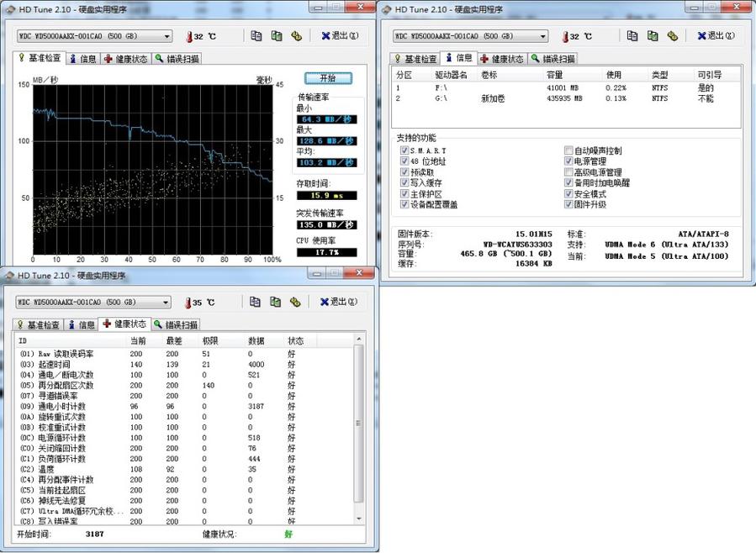Click thermometer icon in benchmark window
Image resolution: width=756 pixels, height=553 pixels.
click(x=189, y=37)
